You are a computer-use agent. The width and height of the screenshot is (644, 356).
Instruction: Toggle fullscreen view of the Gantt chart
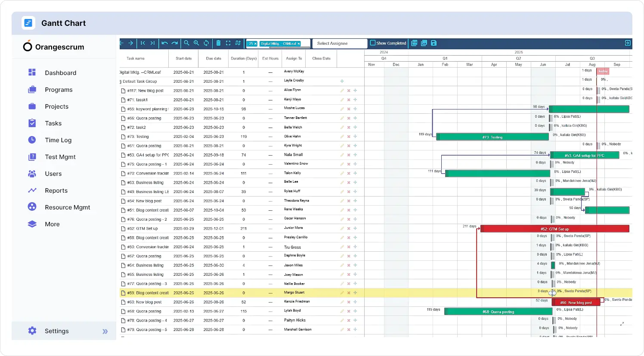click(x=227, y=43)
